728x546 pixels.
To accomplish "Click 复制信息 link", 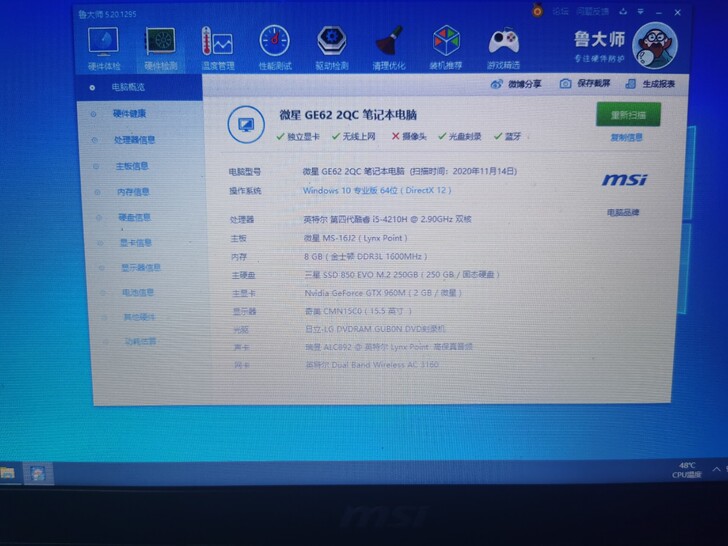I will click(627, 137).
